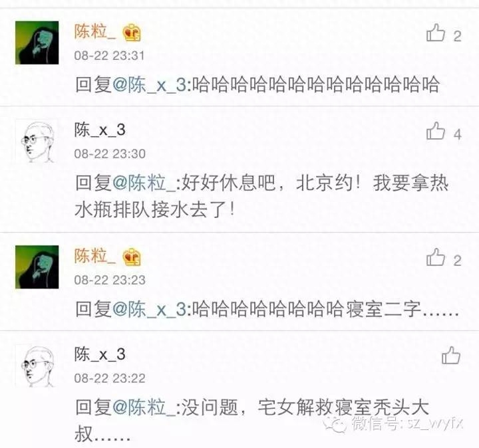
Task: Tap the crown badge next to 陈粒_ at 23:23
Action: pyautogui.click(x=132, y=257)
